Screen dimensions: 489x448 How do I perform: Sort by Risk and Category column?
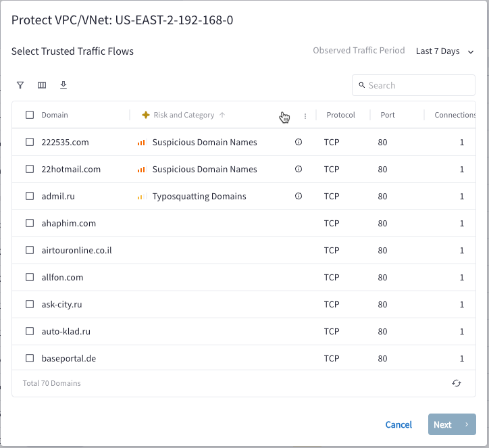184,115
